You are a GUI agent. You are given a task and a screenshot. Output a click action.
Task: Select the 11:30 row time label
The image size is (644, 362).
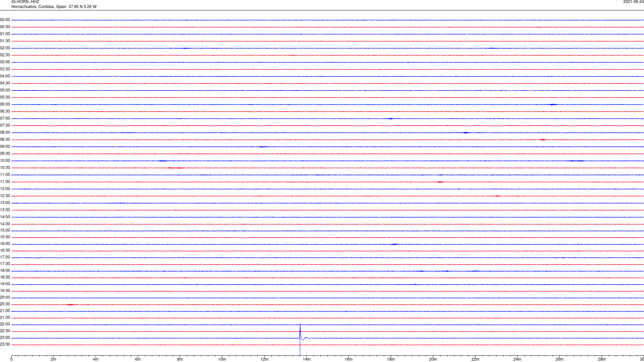5,182
